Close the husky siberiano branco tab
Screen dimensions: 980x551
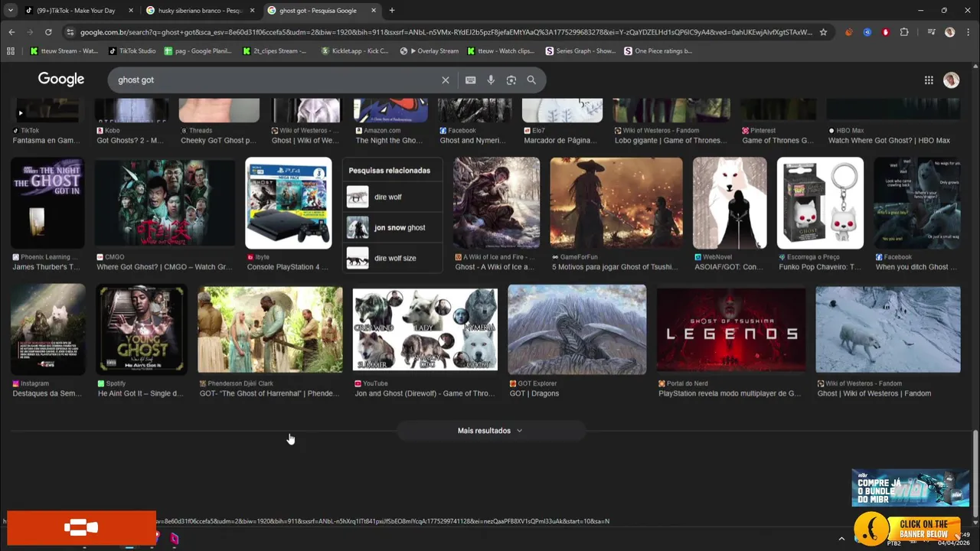[x=252, y=11]
